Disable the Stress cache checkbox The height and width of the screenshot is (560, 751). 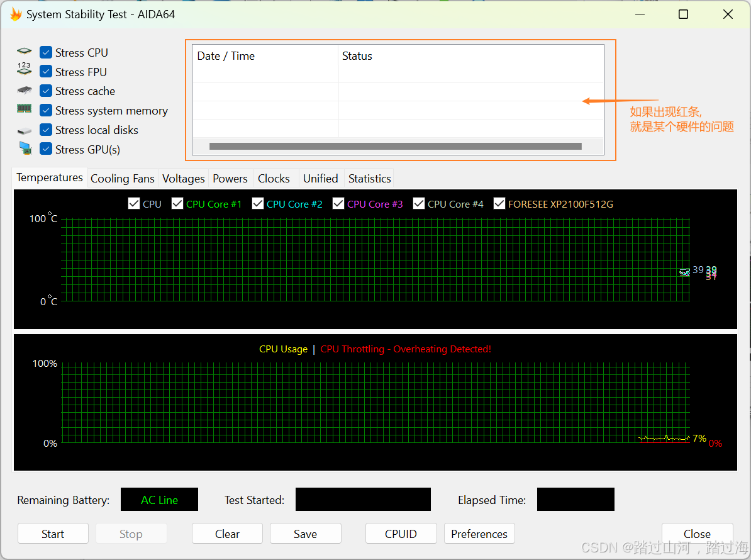pyautogui.click(x=46, y=91)
